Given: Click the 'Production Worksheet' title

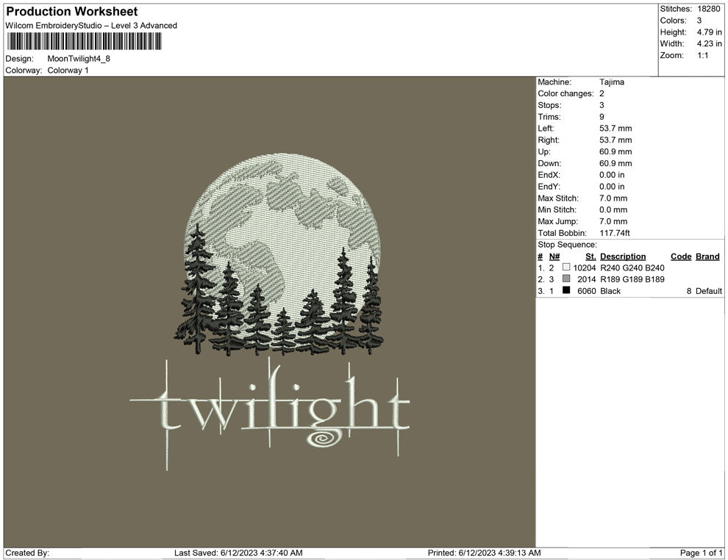Looking at the screenshot, I should point(72,12).
